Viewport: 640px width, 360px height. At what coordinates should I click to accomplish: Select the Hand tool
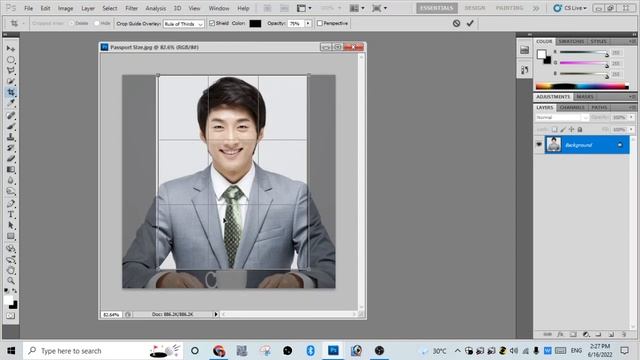pyautogui.click(x=11, y=270)
